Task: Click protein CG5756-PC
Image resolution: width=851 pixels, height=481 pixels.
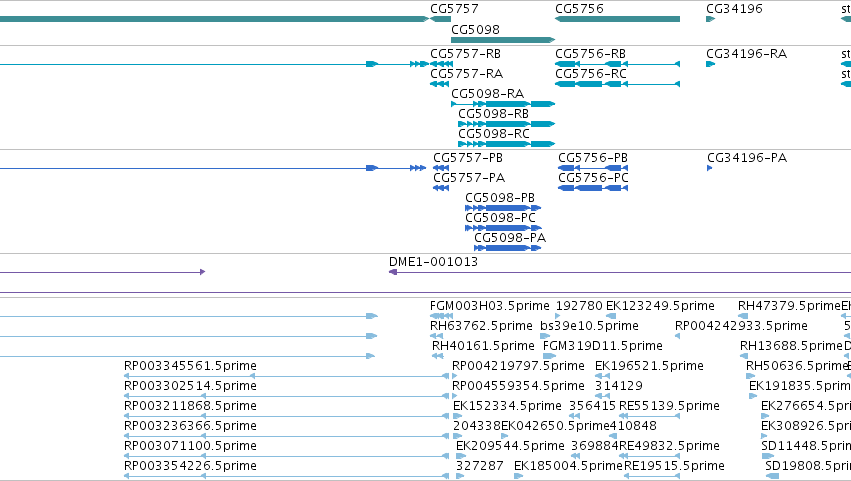Action: (593, 178)
